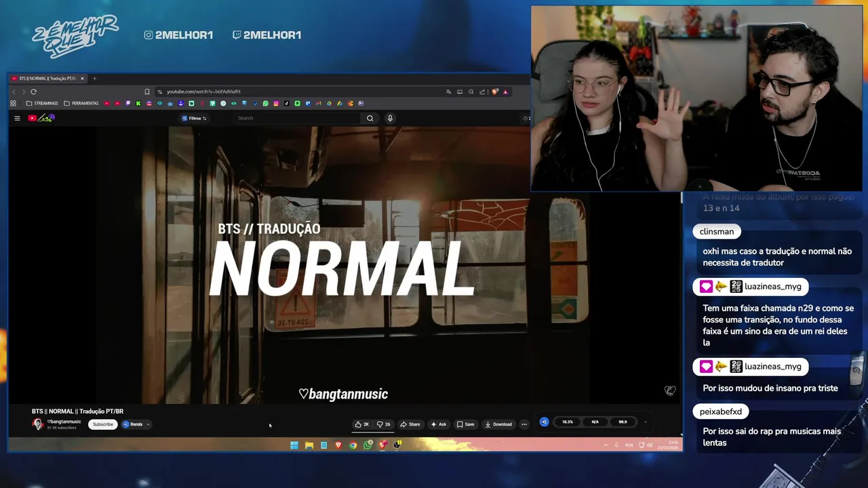This screenshot has height=488, width=868.
Task: Click the heart watermark on video corner
Action: [670, 390]
